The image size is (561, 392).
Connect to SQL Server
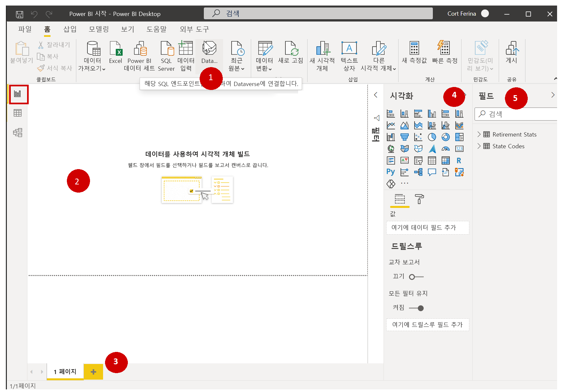pos(166,56)
